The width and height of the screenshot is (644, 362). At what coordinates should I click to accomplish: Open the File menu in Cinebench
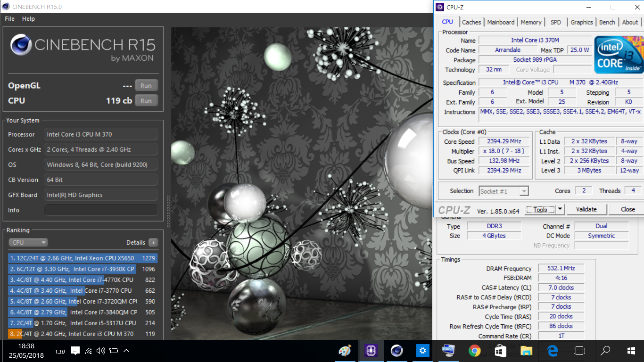[9, 19]
